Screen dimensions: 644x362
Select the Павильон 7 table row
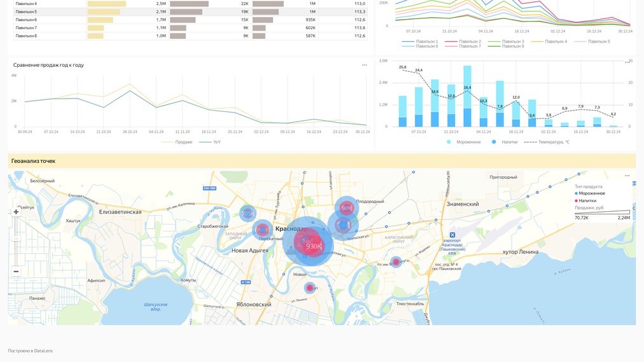(x=26, y=28)
